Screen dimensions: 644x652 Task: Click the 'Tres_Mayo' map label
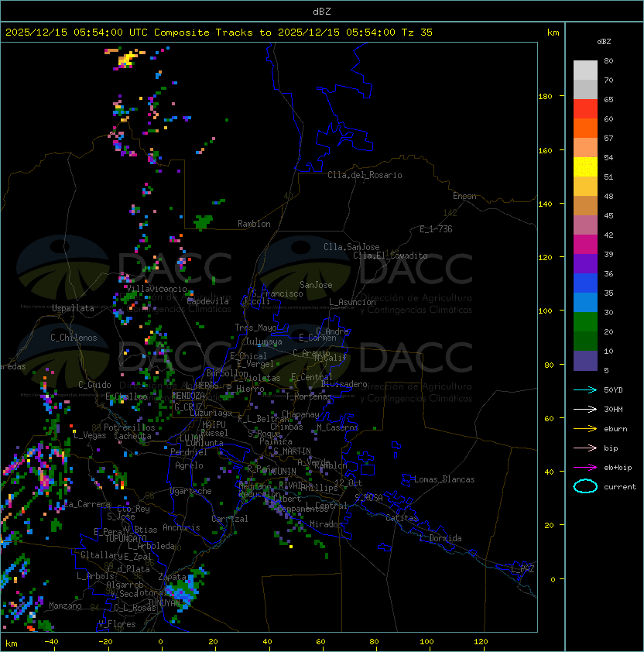(x=255, y=328)
